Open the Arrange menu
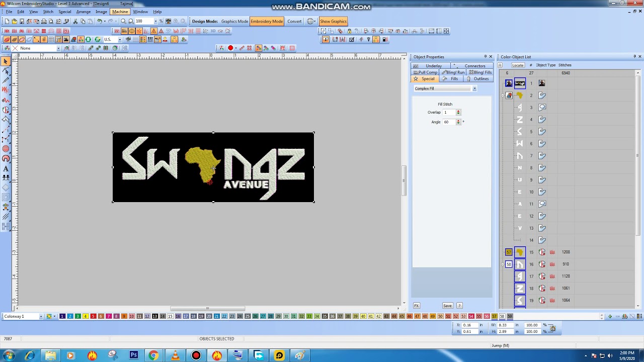The height and width of the screenshot is (362, 644). pos(84,12)
